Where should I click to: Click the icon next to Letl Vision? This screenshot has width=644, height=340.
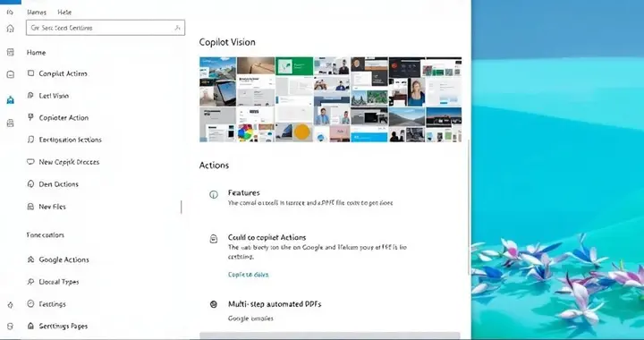point(30,95)
